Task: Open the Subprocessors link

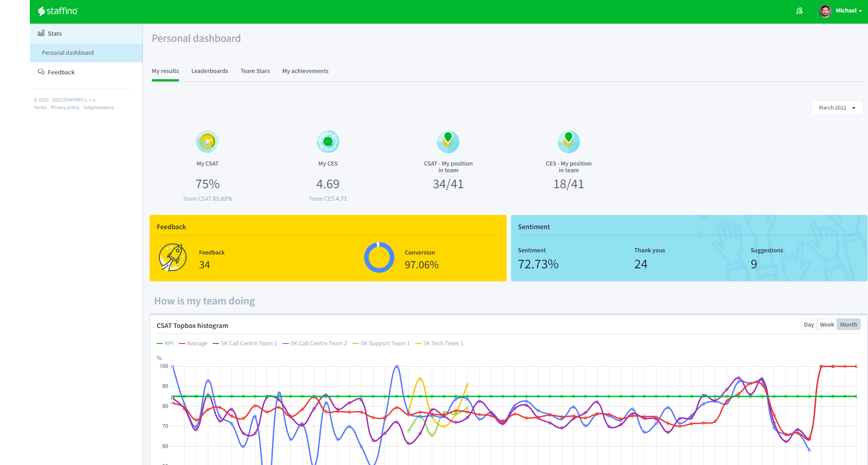Action: pos(98,107)
